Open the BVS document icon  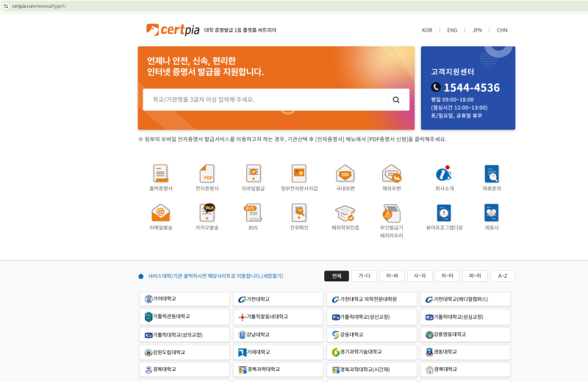tap(253, 212)
